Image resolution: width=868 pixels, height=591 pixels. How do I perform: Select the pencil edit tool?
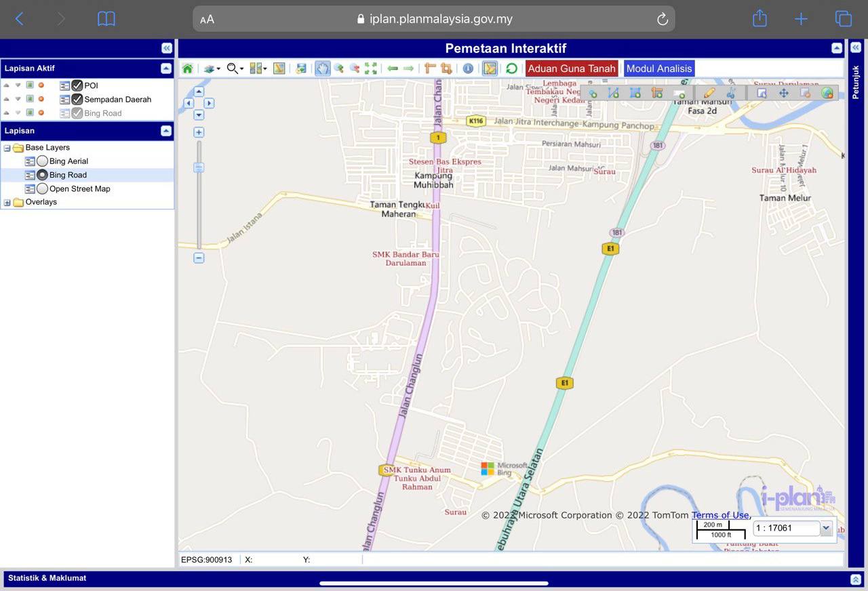(x=709, y=93)
